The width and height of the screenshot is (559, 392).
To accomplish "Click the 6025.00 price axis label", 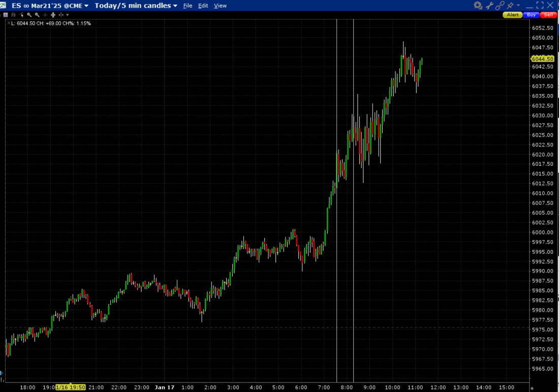I will pyautogui.click(x=543, y=135).
